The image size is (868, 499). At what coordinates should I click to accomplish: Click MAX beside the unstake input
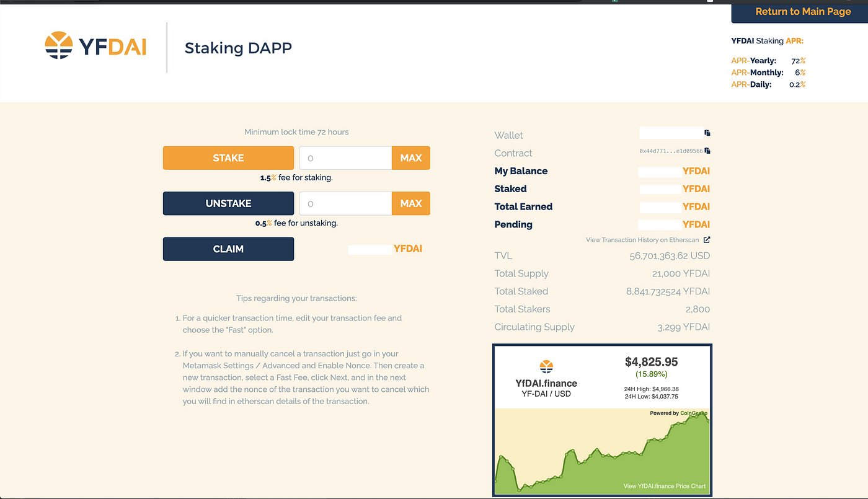pos(411,203)
